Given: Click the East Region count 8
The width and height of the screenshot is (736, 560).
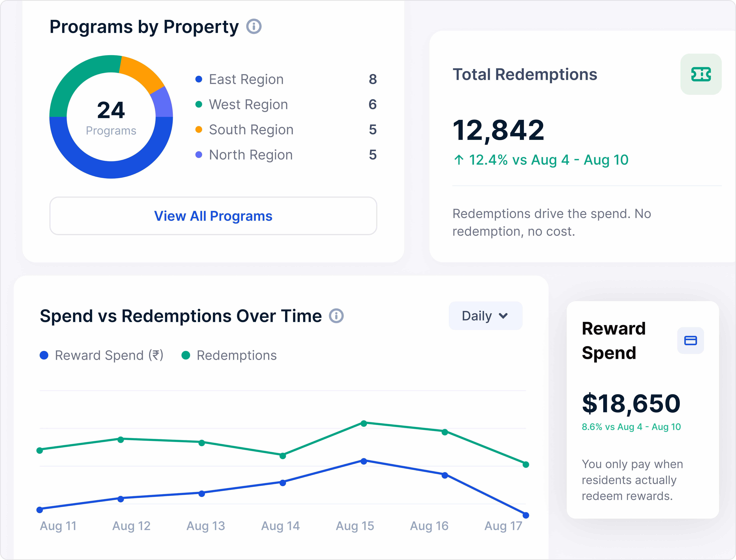Looking at the screenshot, I should (373, 79).
